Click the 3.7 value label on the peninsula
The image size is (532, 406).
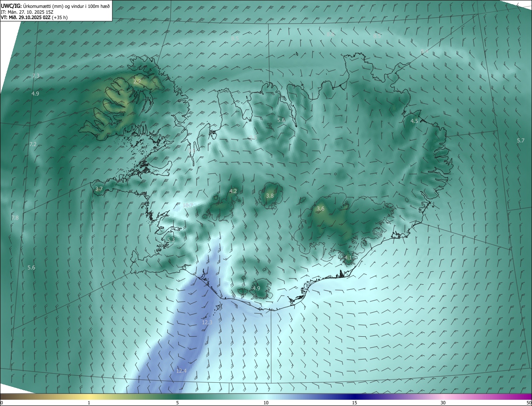coord(99,188)
